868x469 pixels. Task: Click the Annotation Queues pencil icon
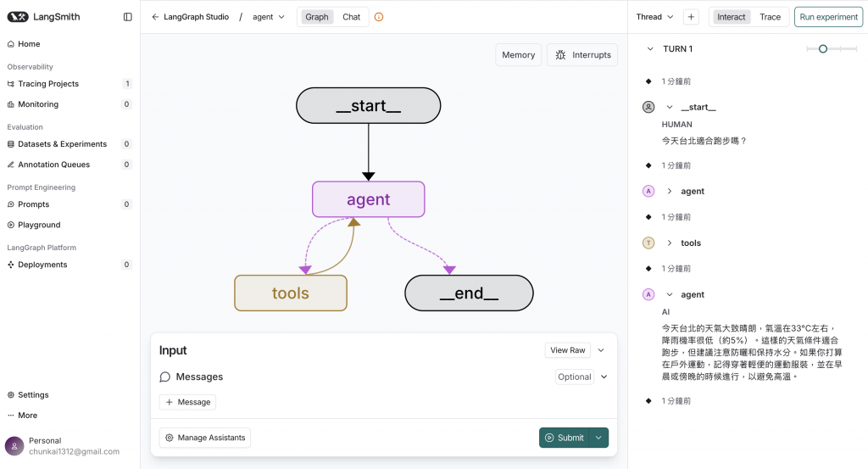pyautogui.click(x=10, y=165)
